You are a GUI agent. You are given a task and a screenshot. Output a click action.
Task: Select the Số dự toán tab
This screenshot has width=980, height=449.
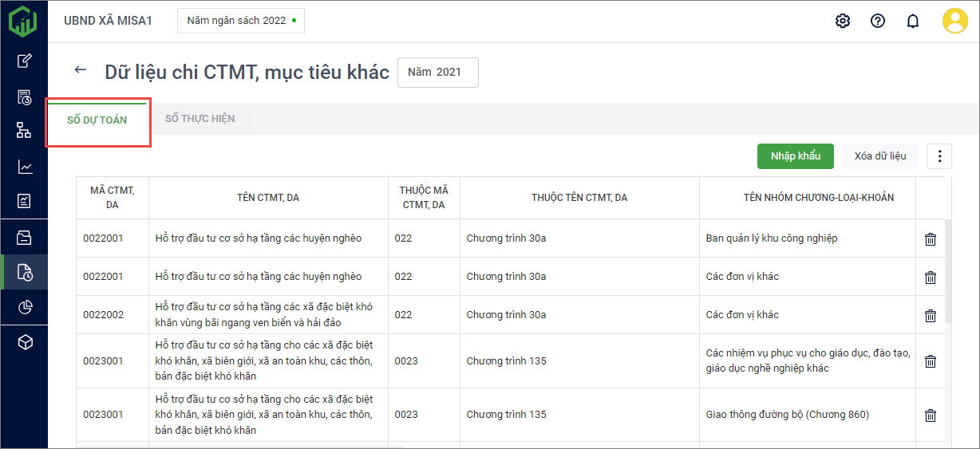97,120
